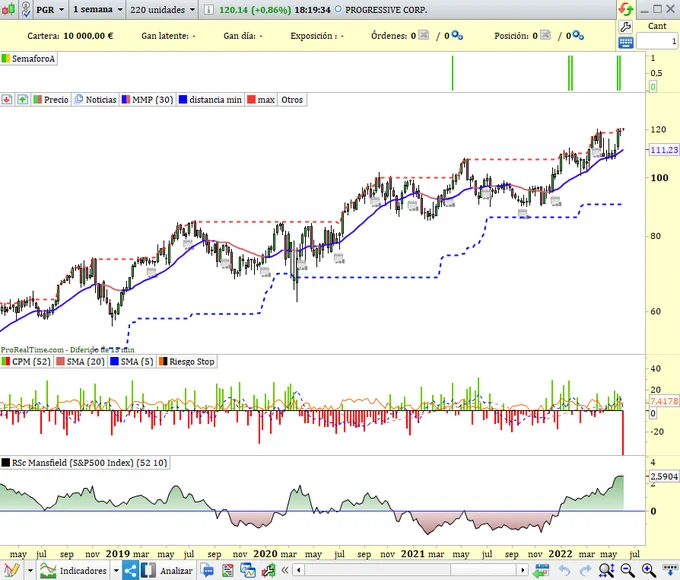Toggle the CPM (52) indicator label
This screenshot has height=580, width=680.
(26, 361)
